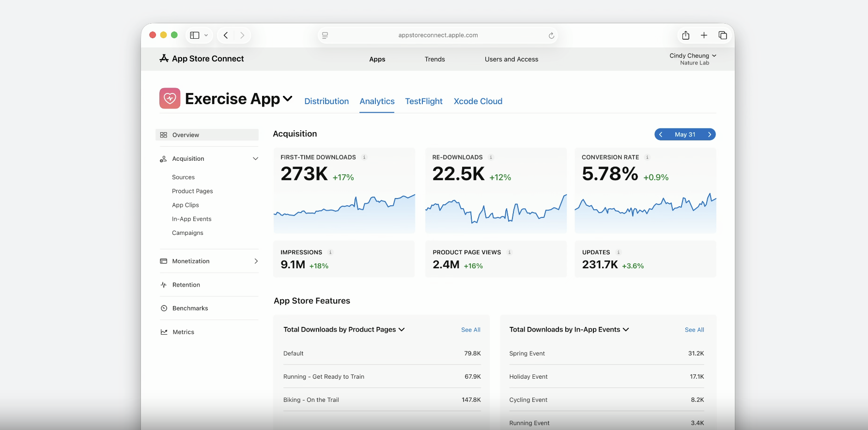Show info for Re-Downloads
The image size is (868, 430).
pos(491,157)
